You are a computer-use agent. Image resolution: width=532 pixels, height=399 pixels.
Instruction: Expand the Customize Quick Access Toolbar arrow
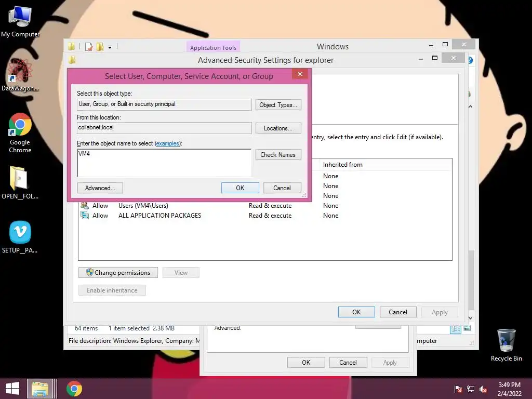tap(110, 47)
